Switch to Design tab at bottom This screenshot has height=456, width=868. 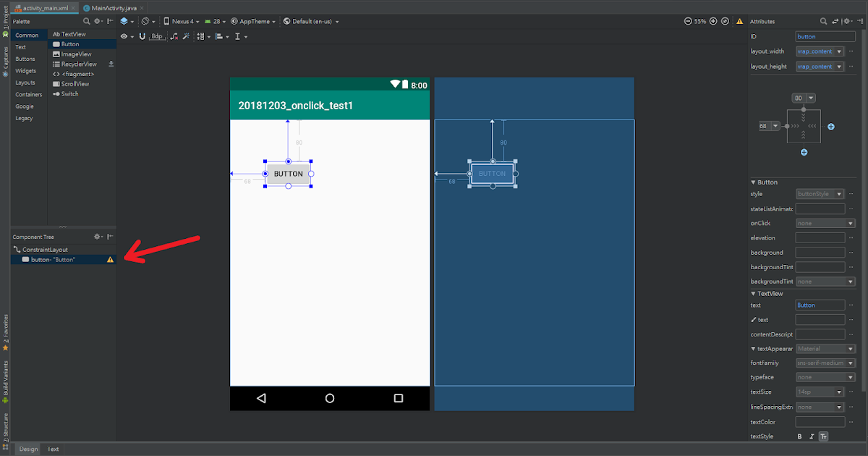tap(28, 449)
